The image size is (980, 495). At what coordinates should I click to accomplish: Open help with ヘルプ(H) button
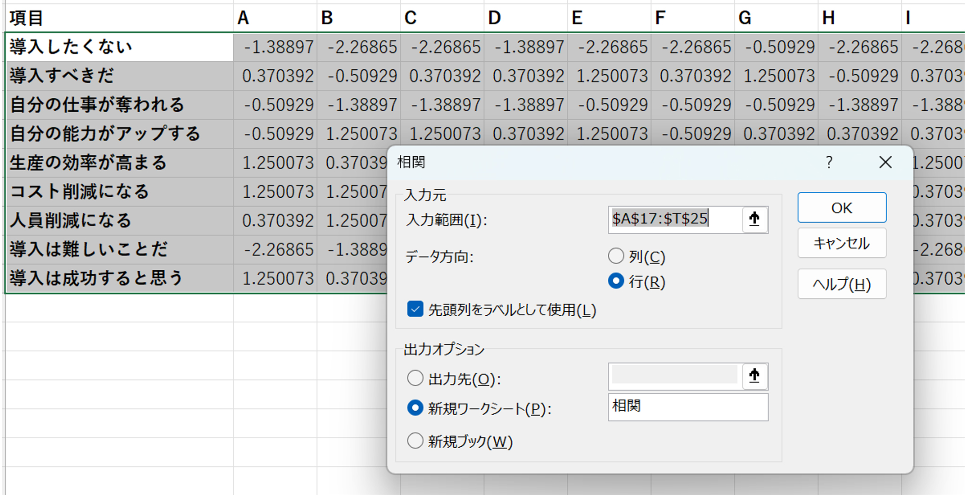point(841,284)
